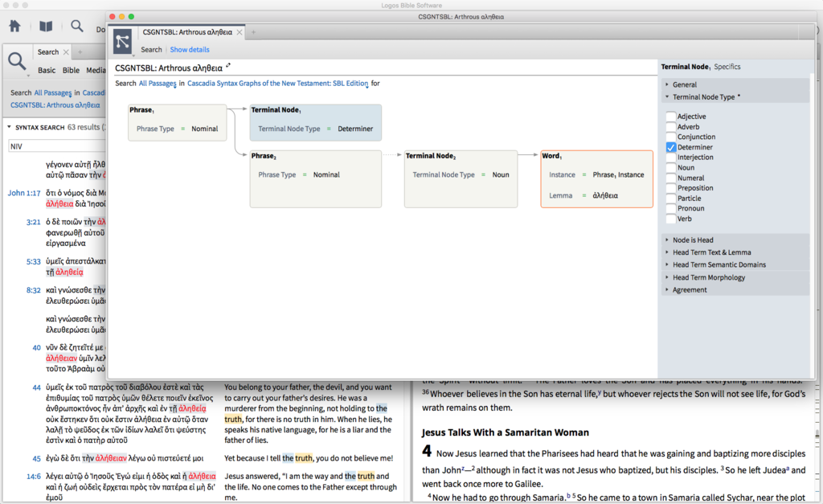Select the Phrase 1 node box
823x504 pixels.
tap(178, 122)
